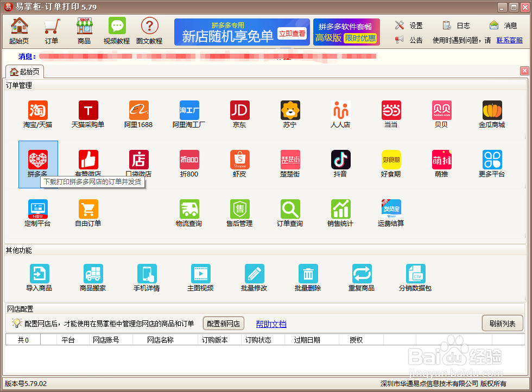Click 立即查看 on 新店随机享免单 banner
532x392 pixels.
coord(292,34)
